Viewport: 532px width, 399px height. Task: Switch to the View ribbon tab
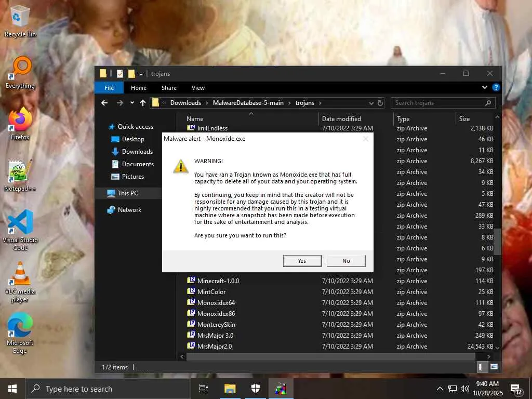tap(198, 88)
